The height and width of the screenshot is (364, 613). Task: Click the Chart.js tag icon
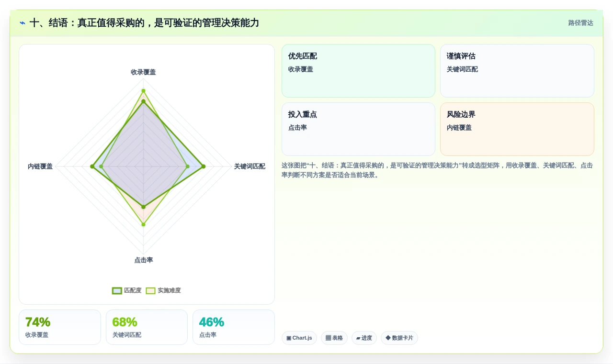(x=289, y=338)
